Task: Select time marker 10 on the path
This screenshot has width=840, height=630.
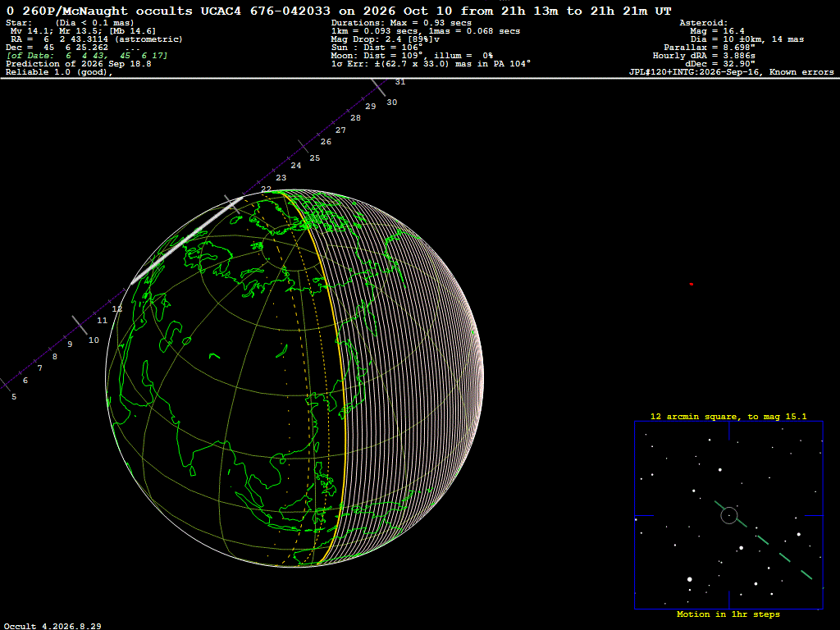Action: click(x=94, y=340)
